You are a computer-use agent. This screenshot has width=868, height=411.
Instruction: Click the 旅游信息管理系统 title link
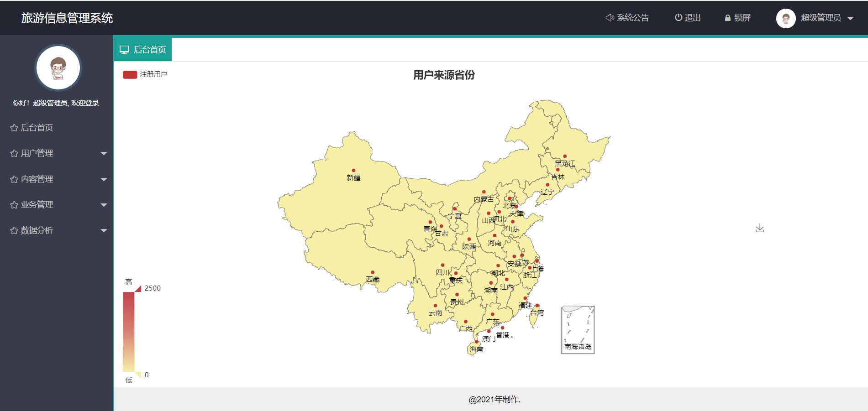pyautogui.click(x=68, y=19)
